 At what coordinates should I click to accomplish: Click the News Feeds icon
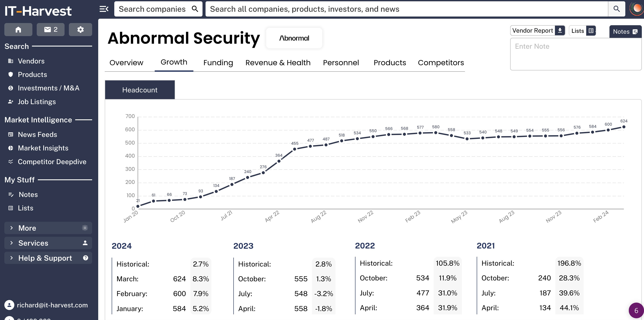(x=10, y=135)
